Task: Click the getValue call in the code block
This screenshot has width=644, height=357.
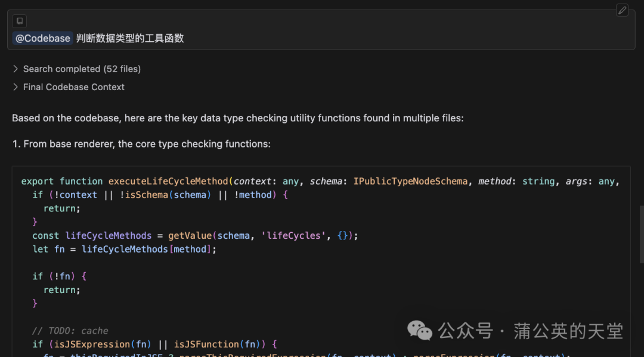Action: click(190, 236)
